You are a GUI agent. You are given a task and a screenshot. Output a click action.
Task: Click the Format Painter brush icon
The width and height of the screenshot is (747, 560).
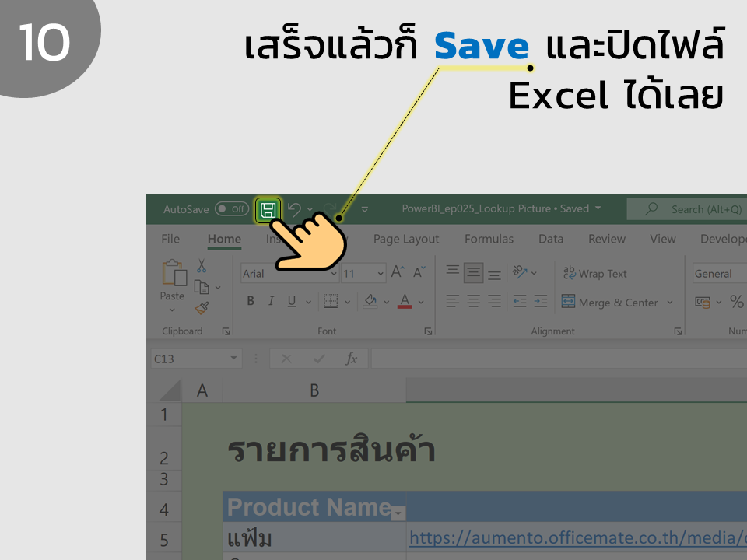(x=202, y=308)
